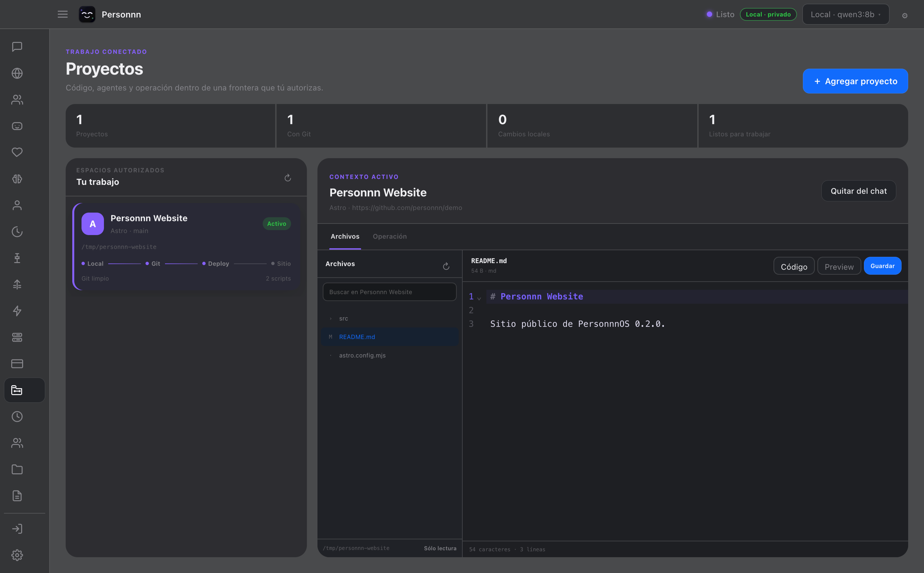The height and width of the screenshot is (573, 924).
Task: Open the single person sidebar icon
Action: [17, 205]
